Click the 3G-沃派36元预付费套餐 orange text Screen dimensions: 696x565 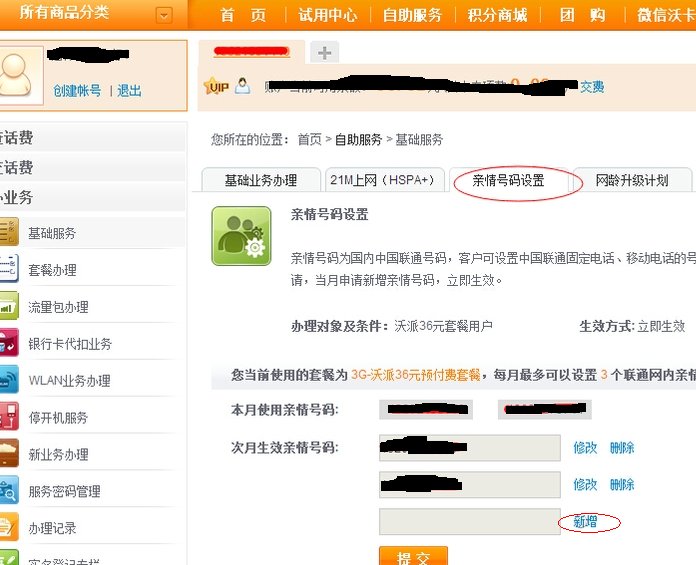click(x=415, y=375)
